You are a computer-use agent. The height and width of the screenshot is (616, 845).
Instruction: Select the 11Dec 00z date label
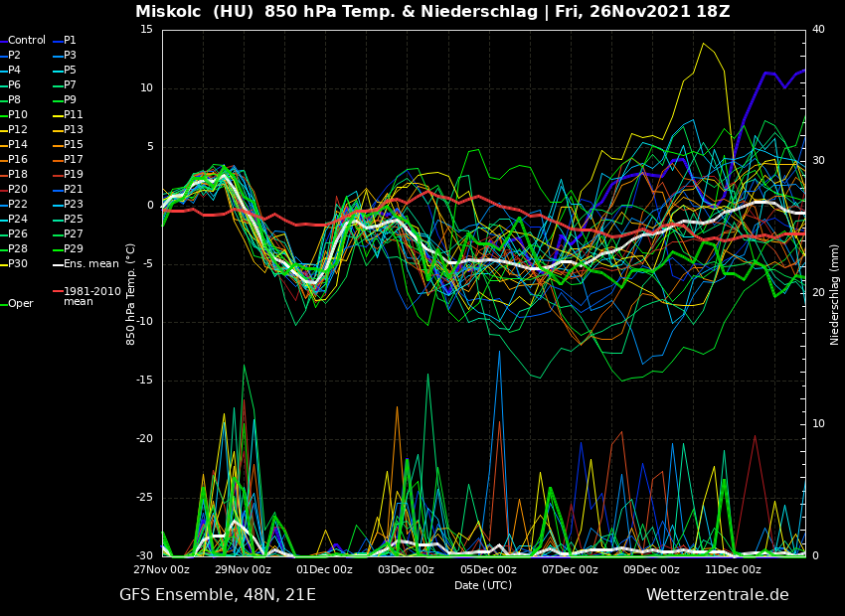pyautogui.click(x=734, y=570)
